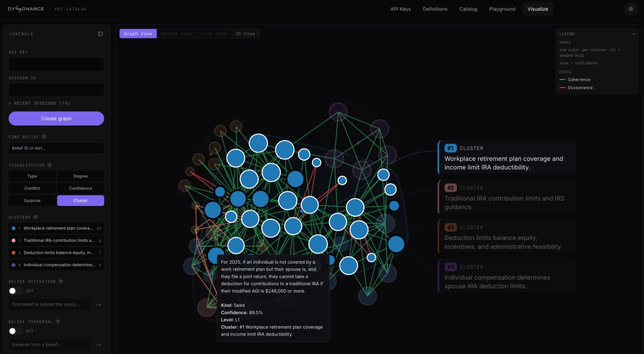
Task: Select cluster 3 Deduction limits balance row
Action: (56, 253)
